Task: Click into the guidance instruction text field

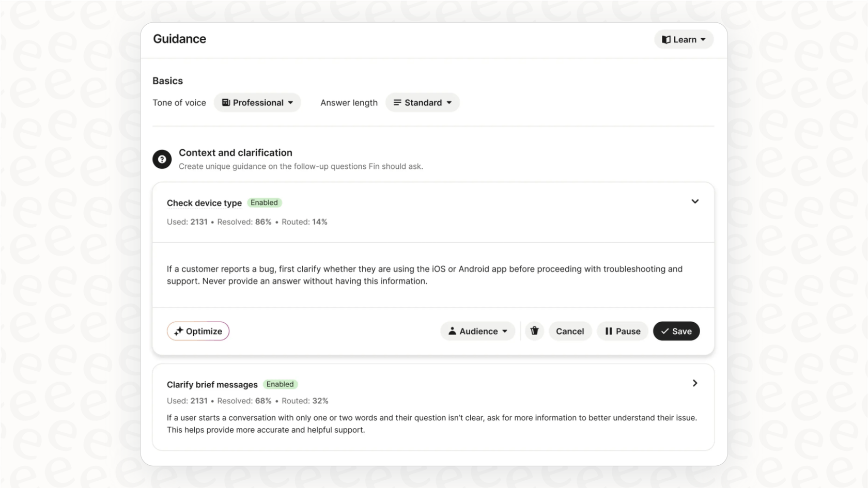Action: tap(424, 275)
